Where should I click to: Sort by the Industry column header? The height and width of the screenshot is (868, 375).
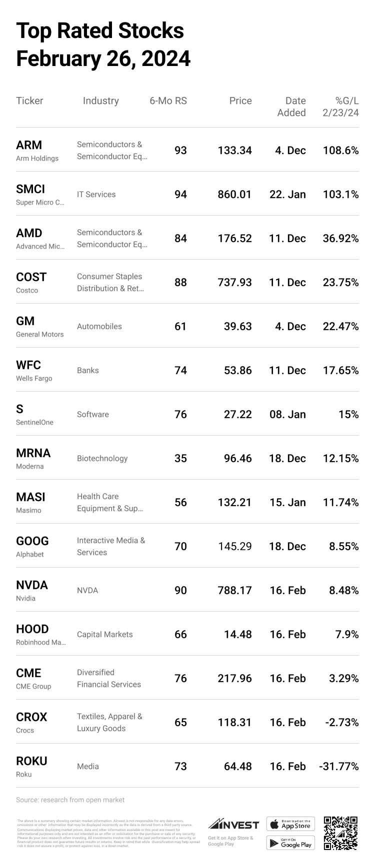click(x=100, y=101)
